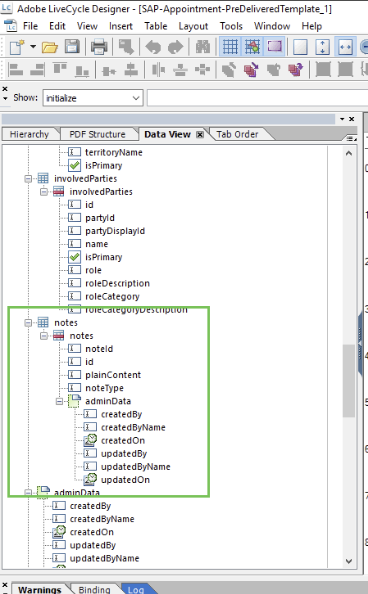This screenshot has width=368, height=594.
Task: Click the Open folder icon
Action: click(x=50, y=47)
